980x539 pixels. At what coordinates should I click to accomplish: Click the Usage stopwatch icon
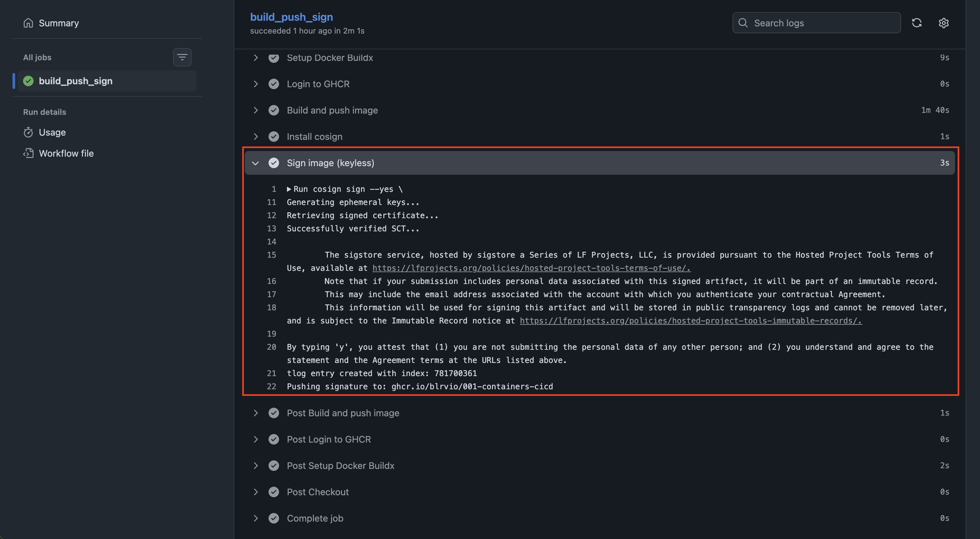pyautogui.click(x=29, y=132)
